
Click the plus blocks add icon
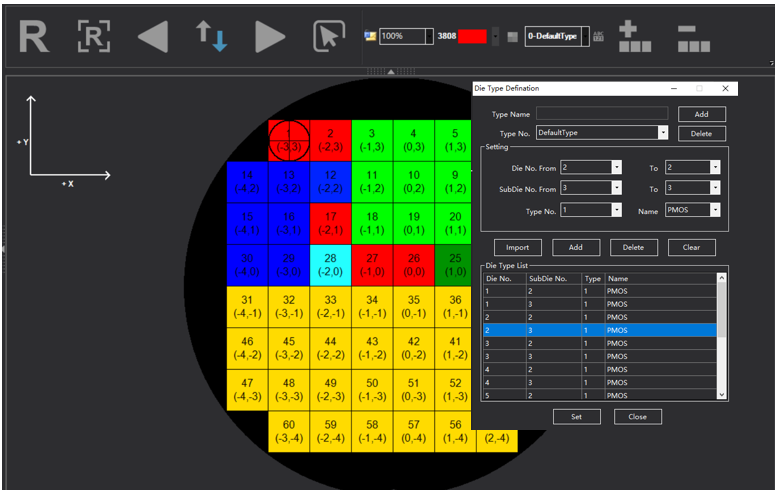coord(635,37)
